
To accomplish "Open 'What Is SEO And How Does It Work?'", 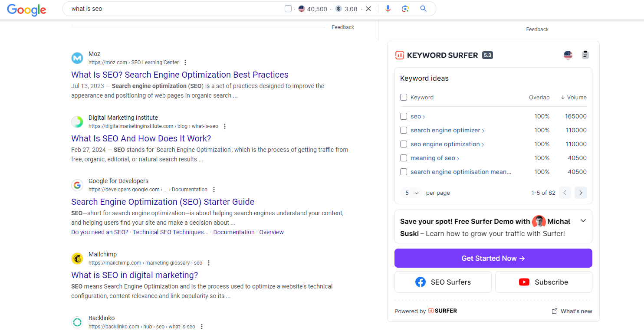I will [141, 138].
